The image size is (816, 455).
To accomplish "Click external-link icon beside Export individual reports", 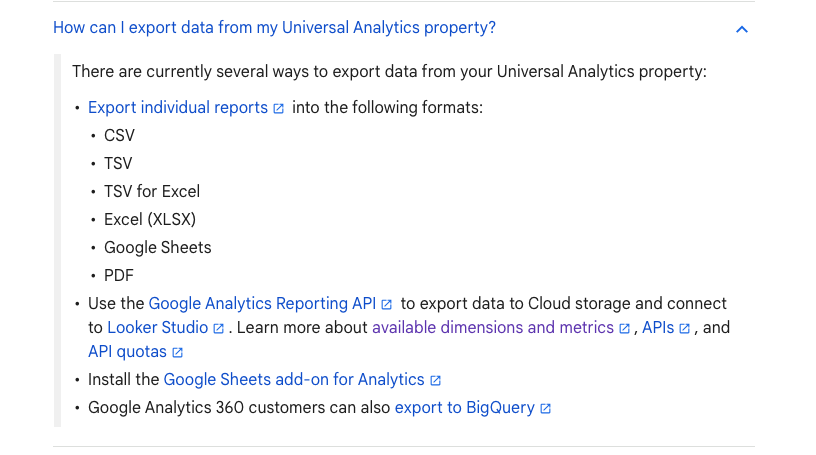I will pos(278,108).
